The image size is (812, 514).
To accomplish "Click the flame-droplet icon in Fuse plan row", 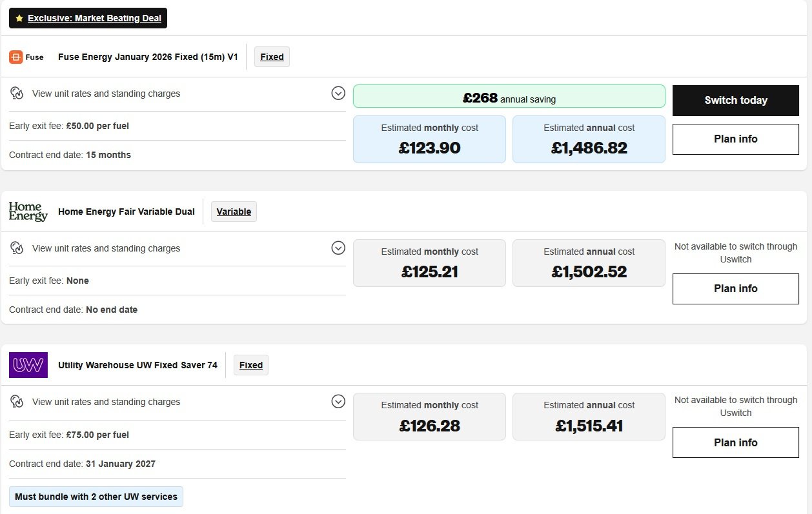I will [x=17, y=94].
